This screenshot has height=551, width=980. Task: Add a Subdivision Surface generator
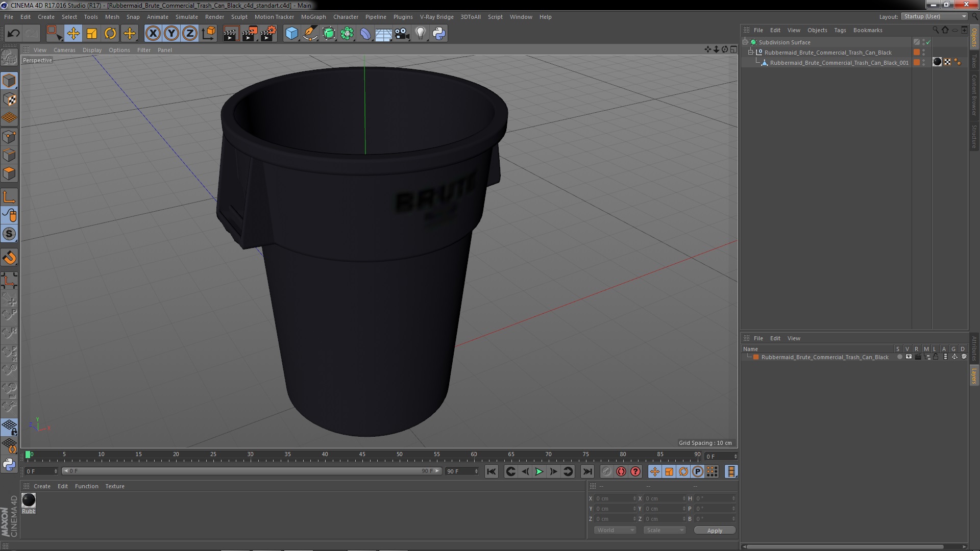click(329, 34)
